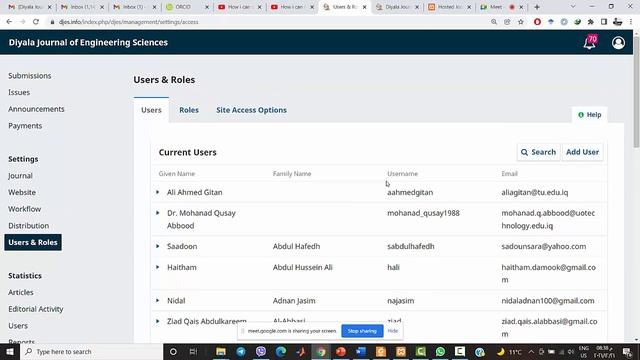Expand the Ali Ahmed Gitan user row

[158, 192]
